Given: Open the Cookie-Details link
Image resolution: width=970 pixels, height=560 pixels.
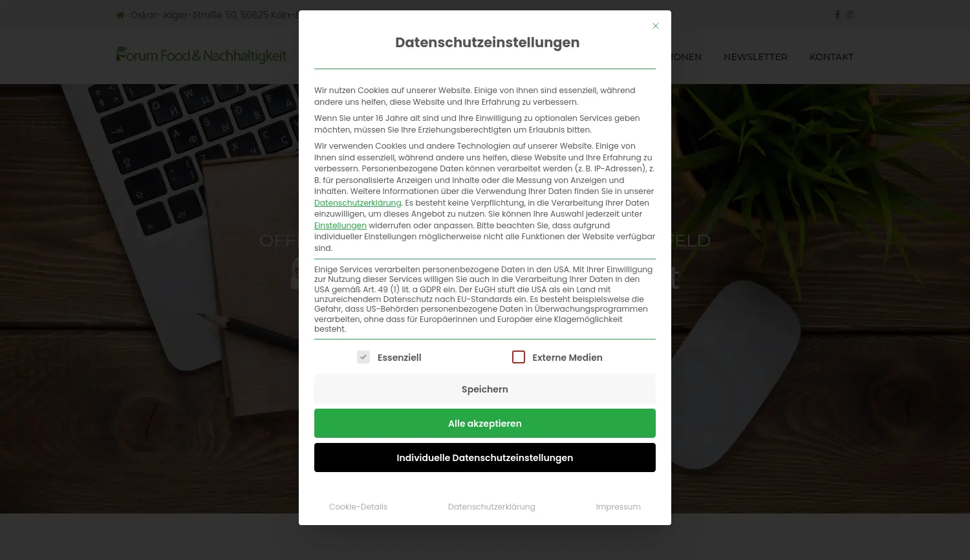Looking at the screenshot, I should [x=358, y=507].
